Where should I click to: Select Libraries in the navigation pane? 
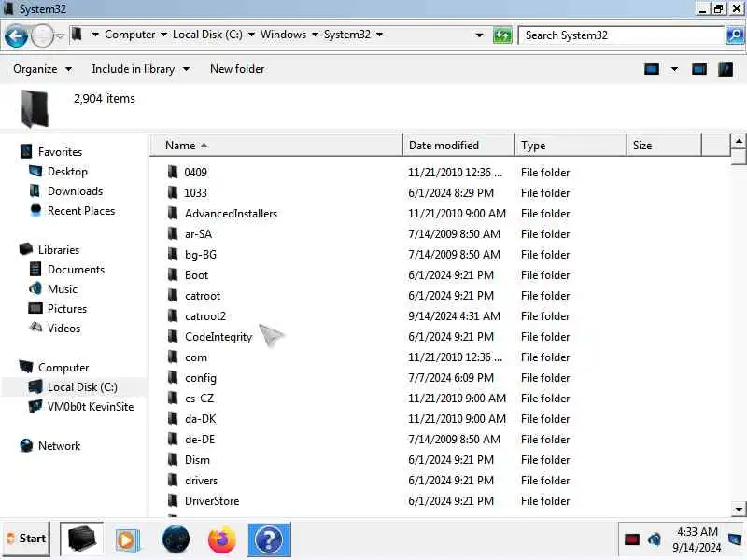click(59, 249)
